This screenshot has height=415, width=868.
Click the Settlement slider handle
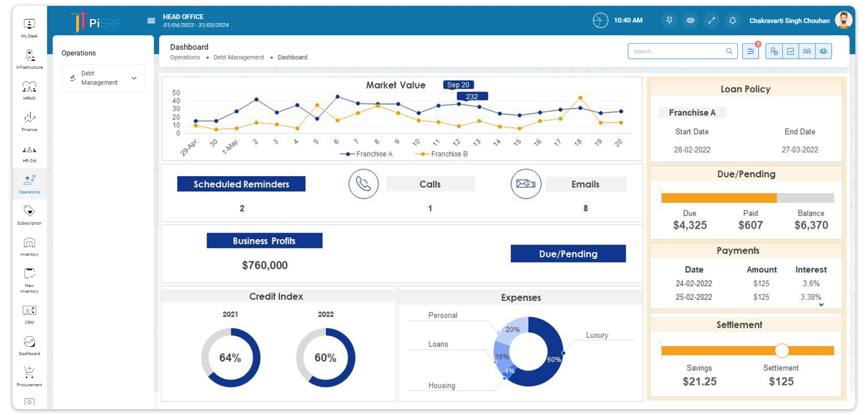point(782,350)
